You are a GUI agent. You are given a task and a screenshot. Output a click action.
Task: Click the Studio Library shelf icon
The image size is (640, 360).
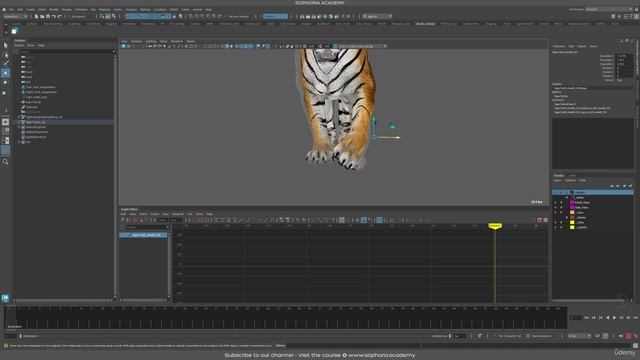point(14,31)
